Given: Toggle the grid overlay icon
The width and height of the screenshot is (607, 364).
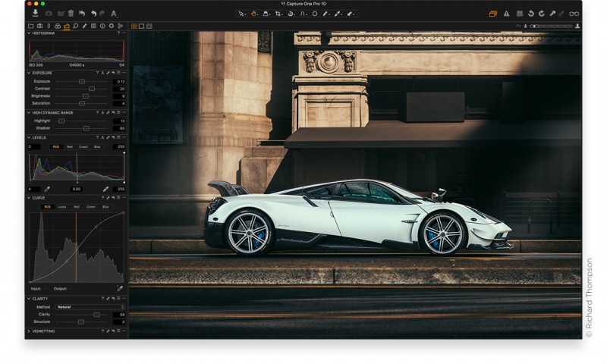Looking at the screenshot, I should [x=519, y=14].
